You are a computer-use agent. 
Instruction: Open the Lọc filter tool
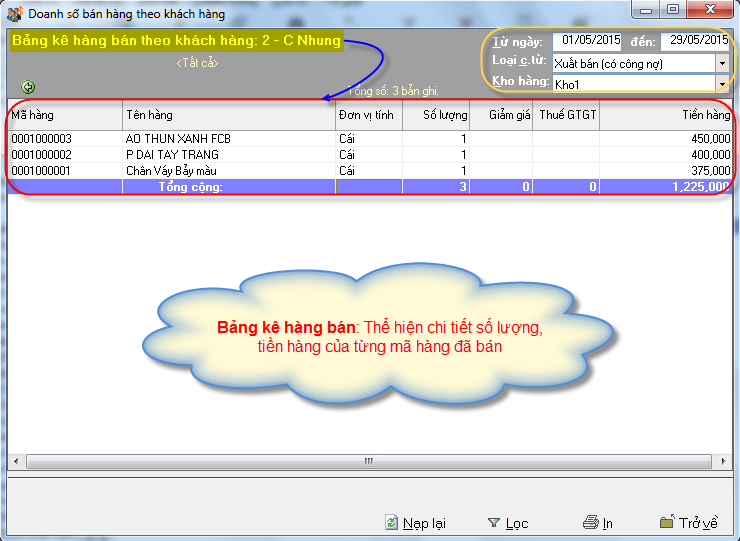508,523
